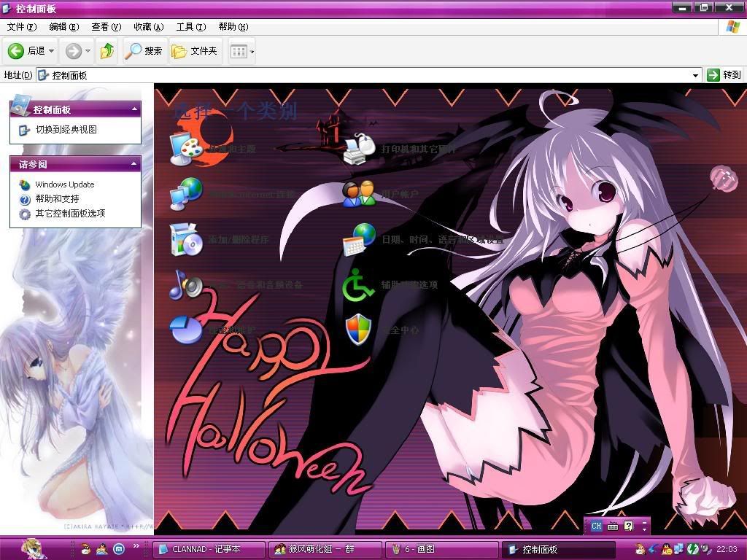
Task: Open the Windows Update link
Action: (x=65, y=184)
